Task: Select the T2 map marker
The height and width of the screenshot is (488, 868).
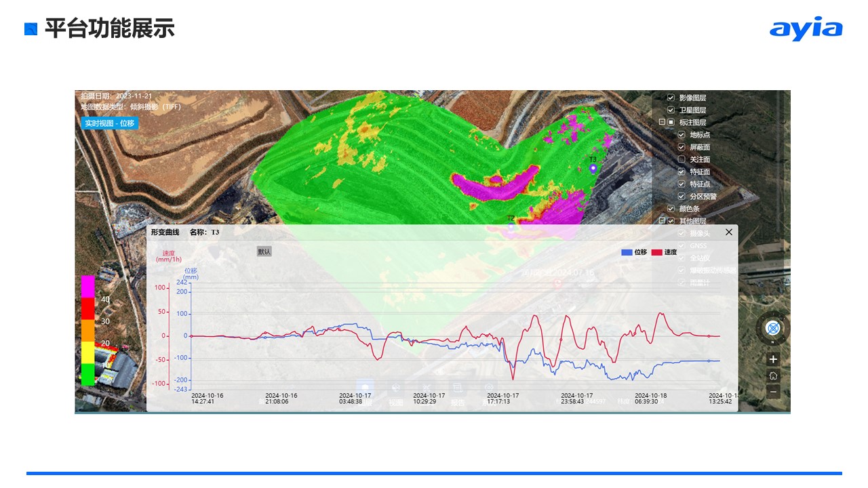Action: tap(511, 226)
